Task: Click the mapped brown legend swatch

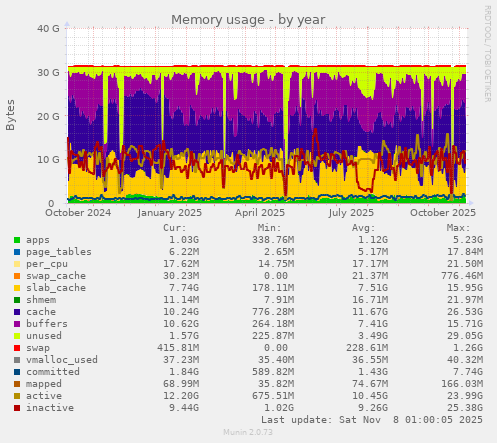Action: point(17,384)
